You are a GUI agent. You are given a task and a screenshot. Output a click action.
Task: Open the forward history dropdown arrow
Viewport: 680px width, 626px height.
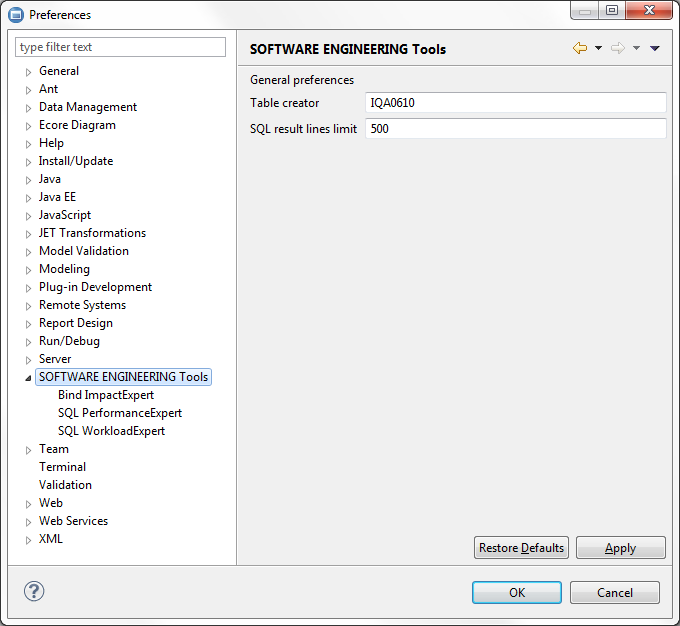[x=636, y=48]
